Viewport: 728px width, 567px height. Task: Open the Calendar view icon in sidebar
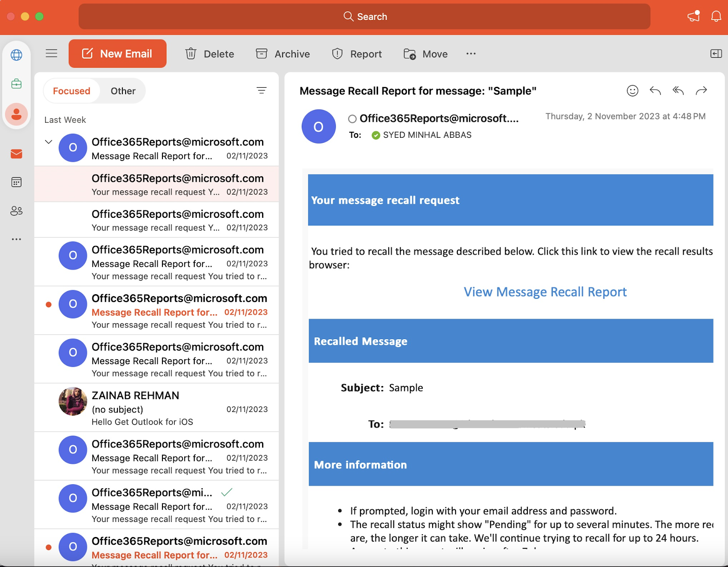[x=16, y=182]
